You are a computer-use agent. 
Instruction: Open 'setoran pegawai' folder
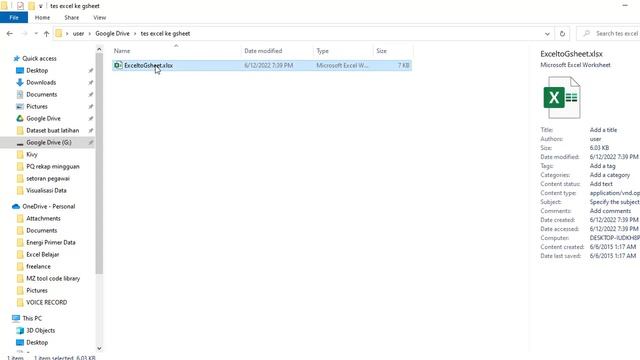(x=48, y=178)
